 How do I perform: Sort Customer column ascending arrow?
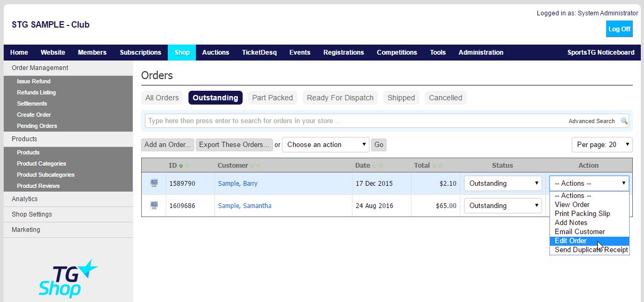pyautogui.click(x=252, y=166)
